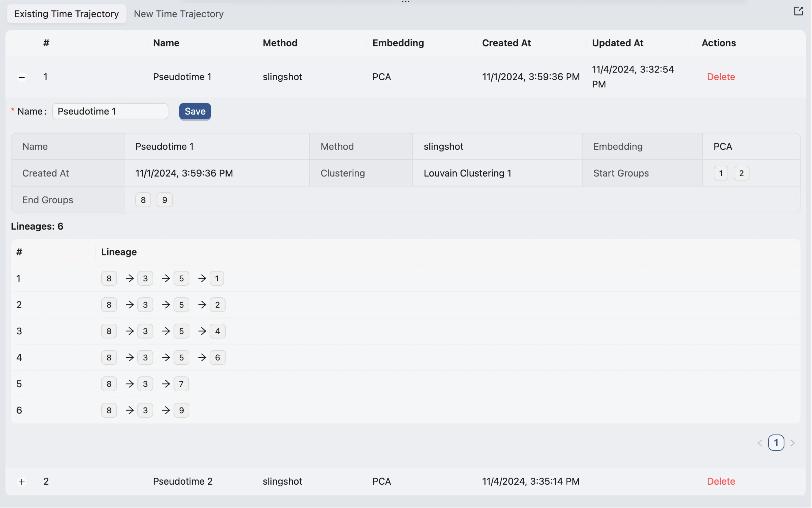Image resolution: width=812 pixels, height=508 pixels.
Task: Click Start Groups tag 1
Action: tap(721, 173)
